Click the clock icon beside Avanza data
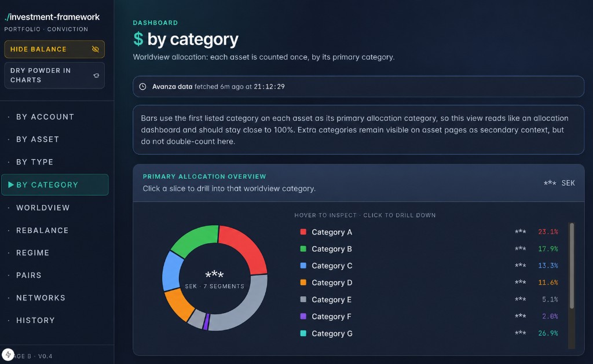 142,87
